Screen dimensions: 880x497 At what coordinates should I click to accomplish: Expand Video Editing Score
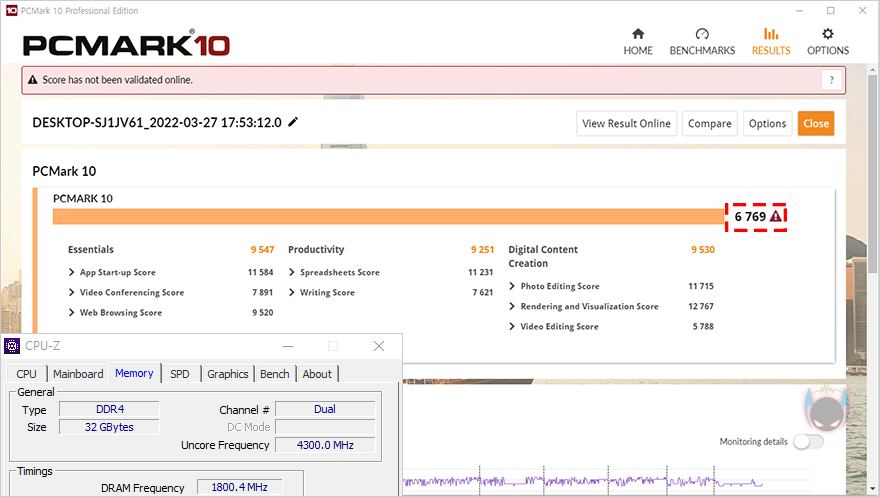512,326
